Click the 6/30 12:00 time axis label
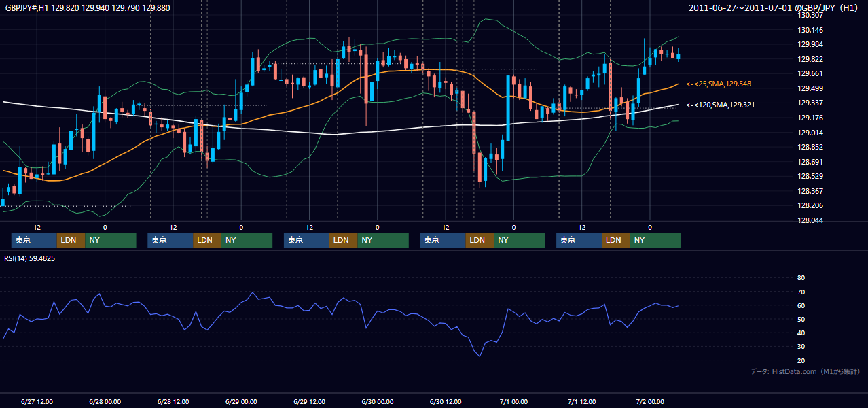The image size is (868, 408). (x=446, y=401)
